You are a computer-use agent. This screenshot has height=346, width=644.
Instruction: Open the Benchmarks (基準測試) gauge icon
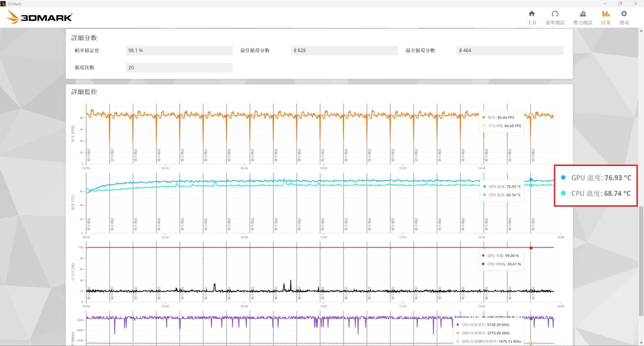(555, 14)
